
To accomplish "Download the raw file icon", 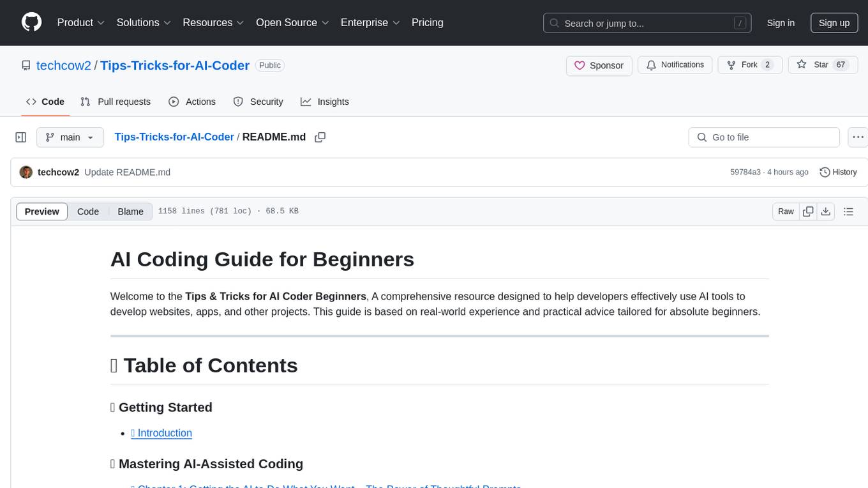I will (x=825, y=211).
